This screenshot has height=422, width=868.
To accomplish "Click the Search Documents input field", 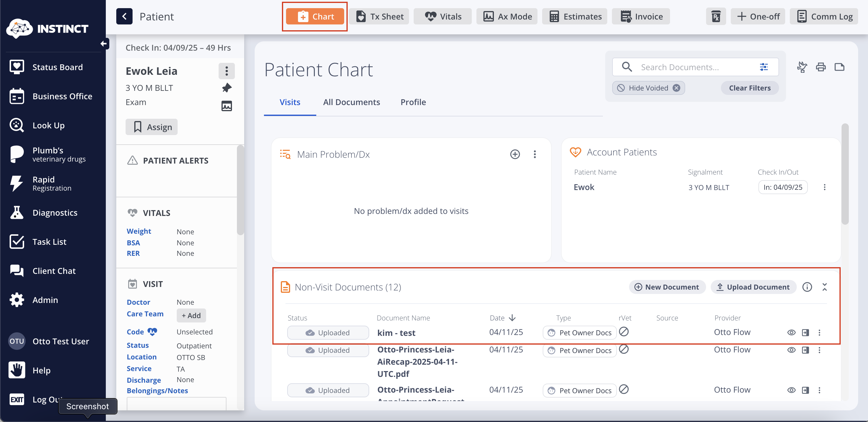I will click(x=694, y=67).
